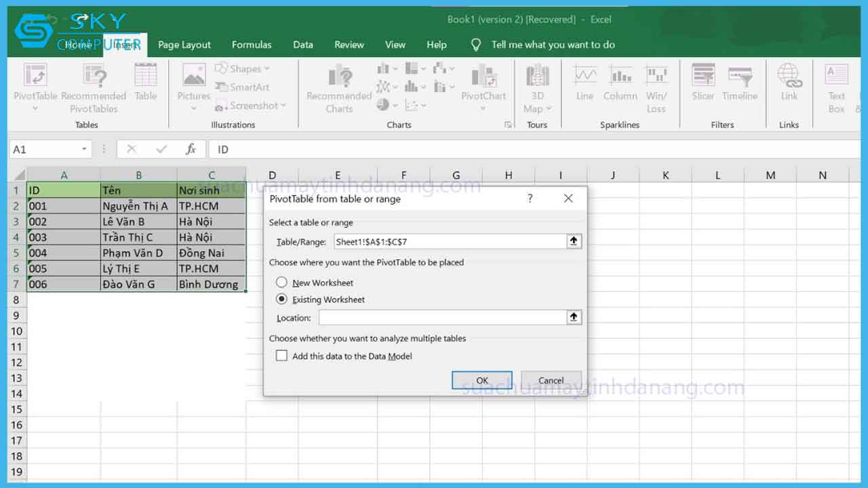Click the Select All corner triangle
868x488 pixels.
pos(20,176)
